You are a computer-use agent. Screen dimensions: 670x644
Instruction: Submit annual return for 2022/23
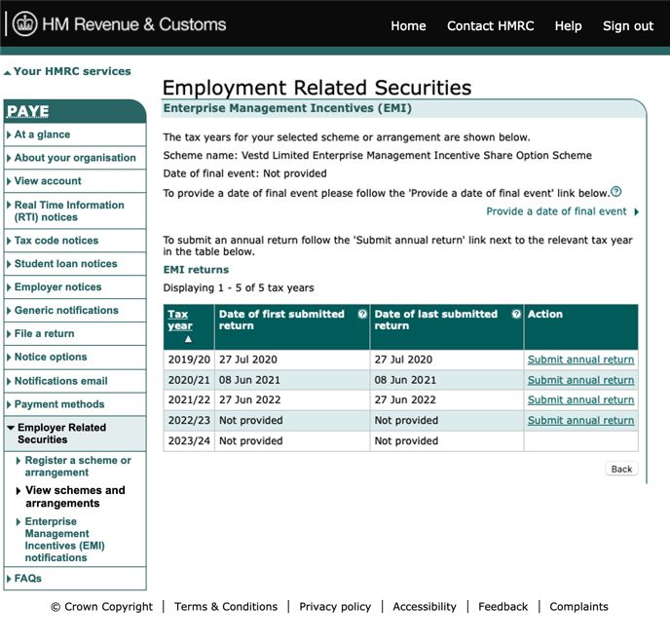580,420
